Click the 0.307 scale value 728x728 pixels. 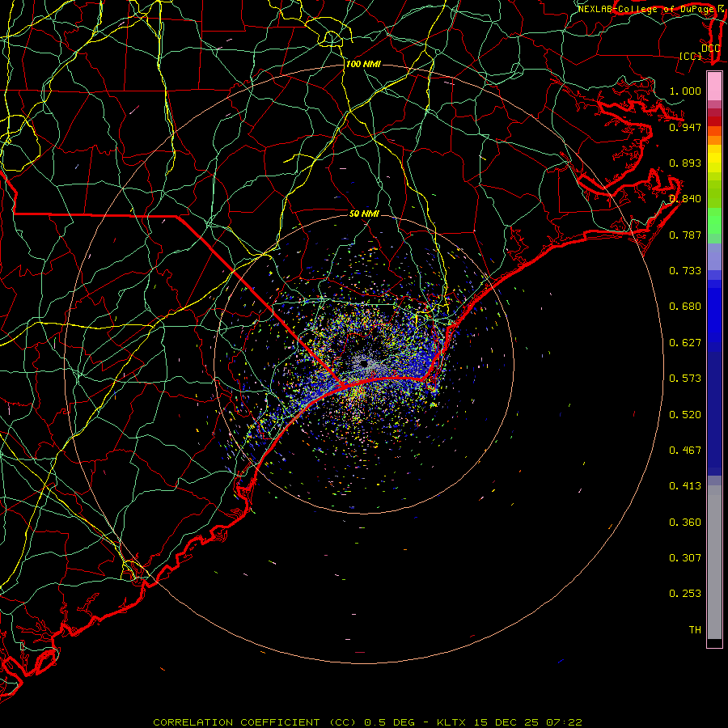pyautogui.click(x=685, y=558)
